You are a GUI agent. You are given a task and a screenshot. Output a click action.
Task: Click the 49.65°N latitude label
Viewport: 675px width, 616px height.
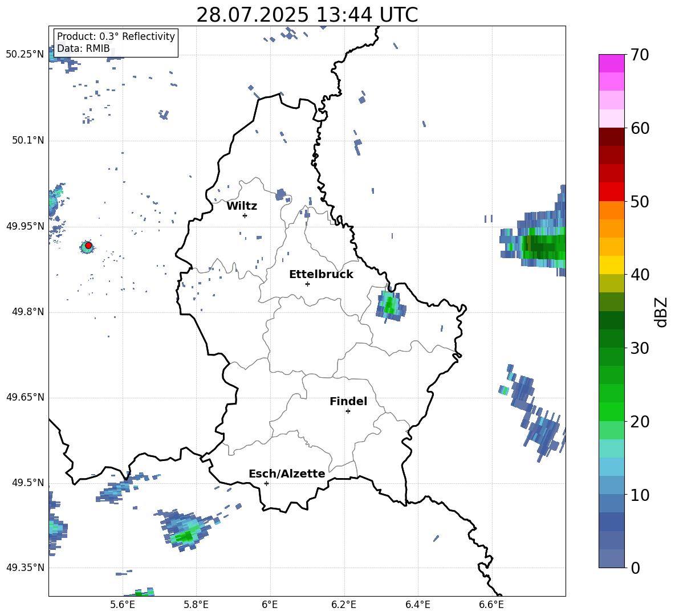[25, 397]
